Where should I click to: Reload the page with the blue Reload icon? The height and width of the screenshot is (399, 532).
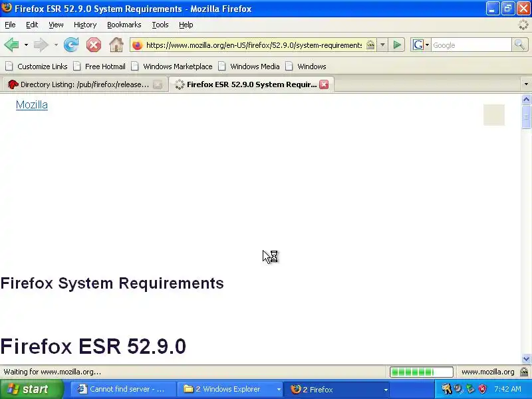71,45
